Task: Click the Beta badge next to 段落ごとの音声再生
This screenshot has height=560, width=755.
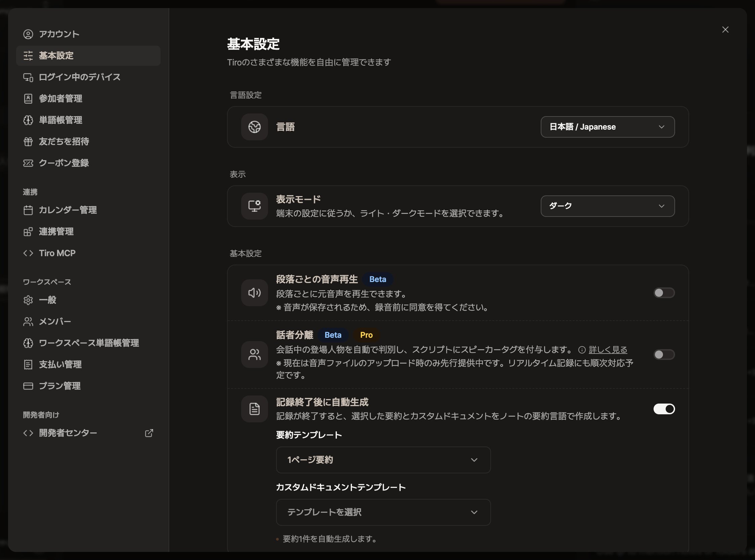Action: tap(377, 279)
